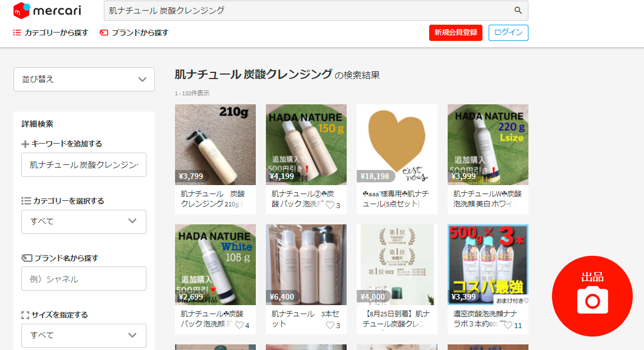Click the red 出品 floating button
This screenshot has height=350, width=644.
(592, 296)
